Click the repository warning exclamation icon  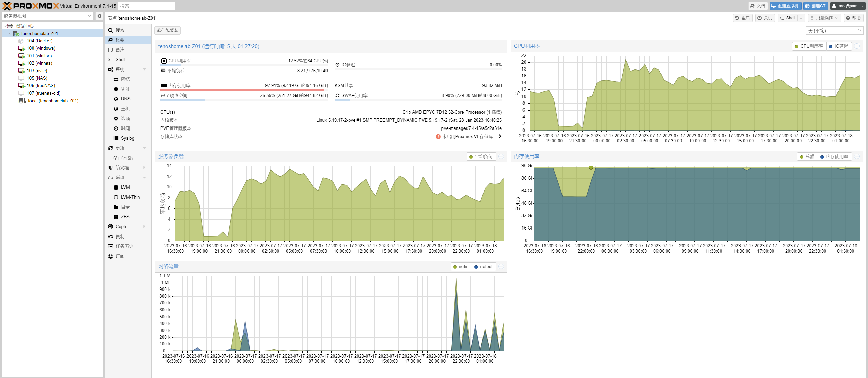[x=438, y=137]
